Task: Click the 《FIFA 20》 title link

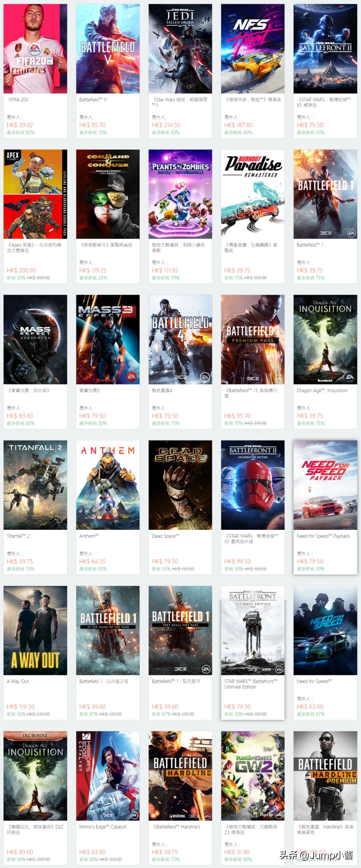Action: [x=18, y=100]
